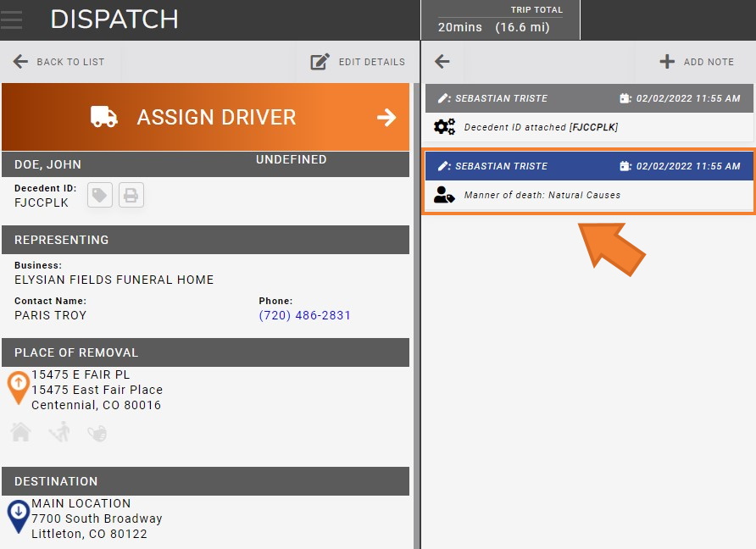Click the PLACE OF REMOVAL section header
Screen dimensions: 756x549
pos(205,352)
